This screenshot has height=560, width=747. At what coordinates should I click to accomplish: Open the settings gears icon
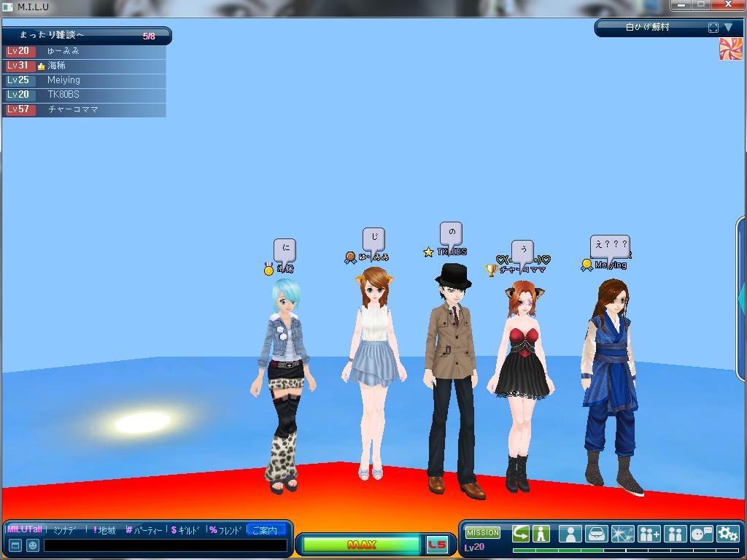pos(727,534)
